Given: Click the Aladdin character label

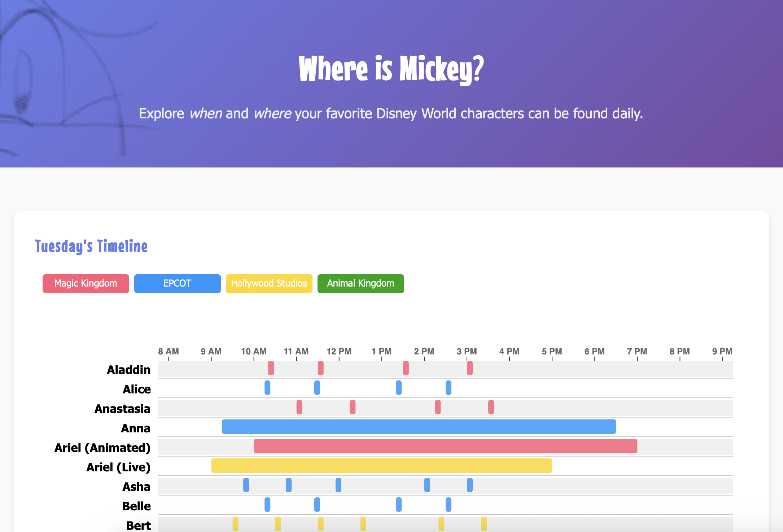Looking at the screenshot, I should pyautogui.click(x=129, y=370).
